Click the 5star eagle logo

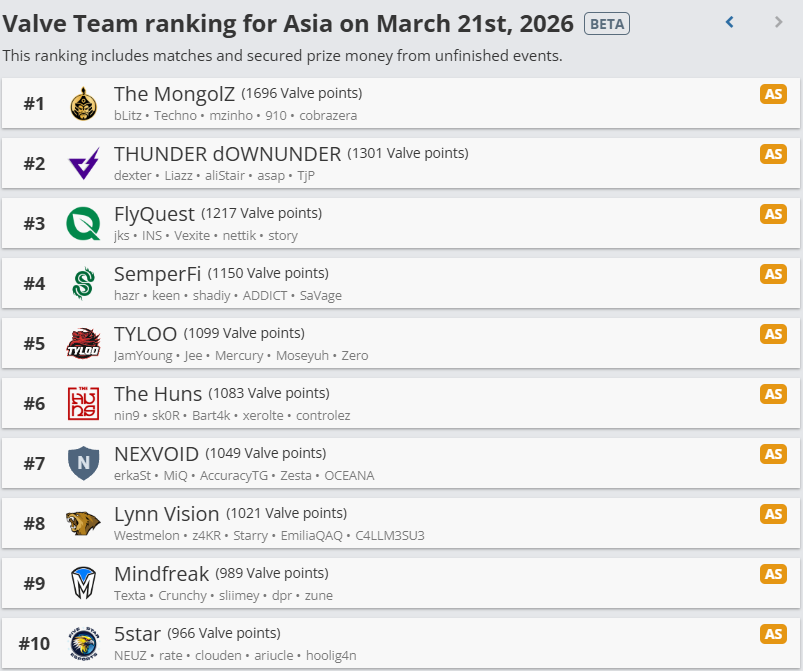pyautogui.click(x=84, y=643)
